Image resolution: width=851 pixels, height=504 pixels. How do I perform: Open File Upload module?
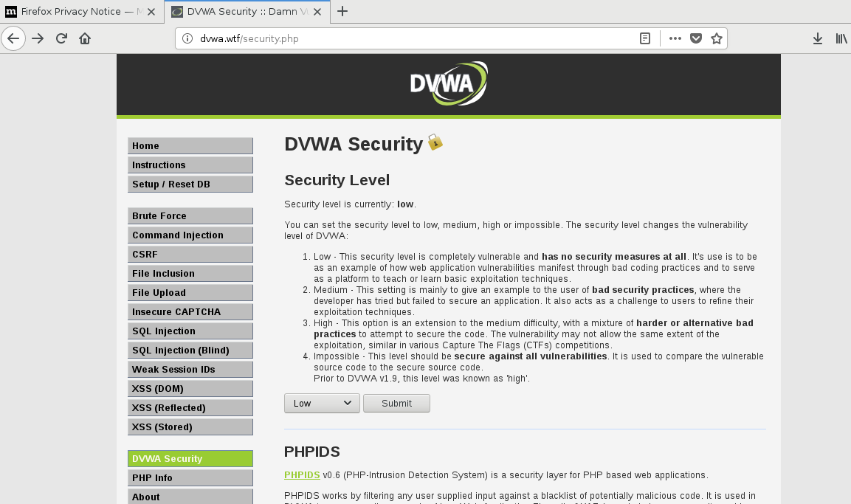tap(190, 292)
